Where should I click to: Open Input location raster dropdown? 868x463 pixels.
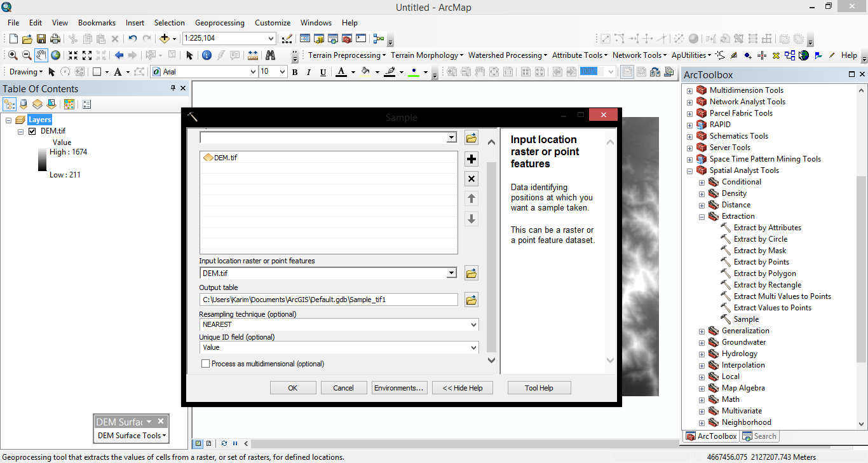click(452, 273)
